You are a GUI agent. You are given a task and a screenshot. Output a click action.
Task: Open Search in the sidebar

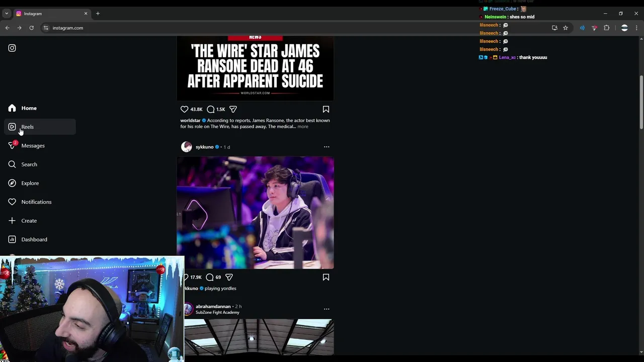click(x=40, y=164)
